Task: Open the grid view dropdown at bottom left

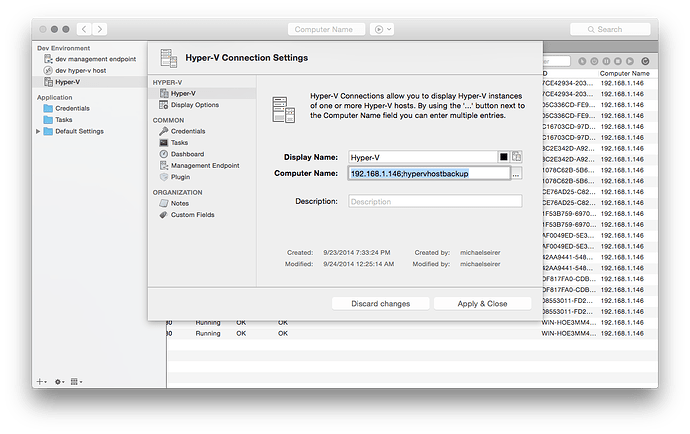Action: (x=78, y=381)
